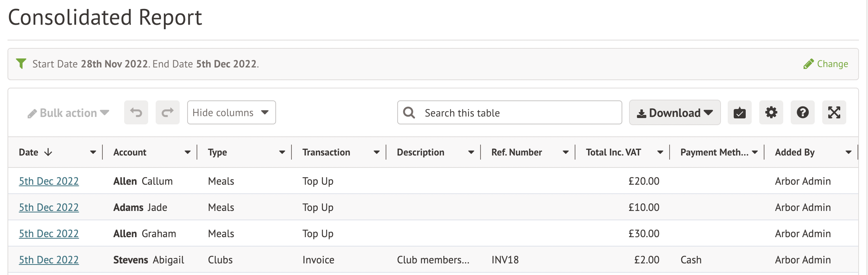Open the help question mark icon
Viewport: 868px width, 275px height.
coord(802,112)
